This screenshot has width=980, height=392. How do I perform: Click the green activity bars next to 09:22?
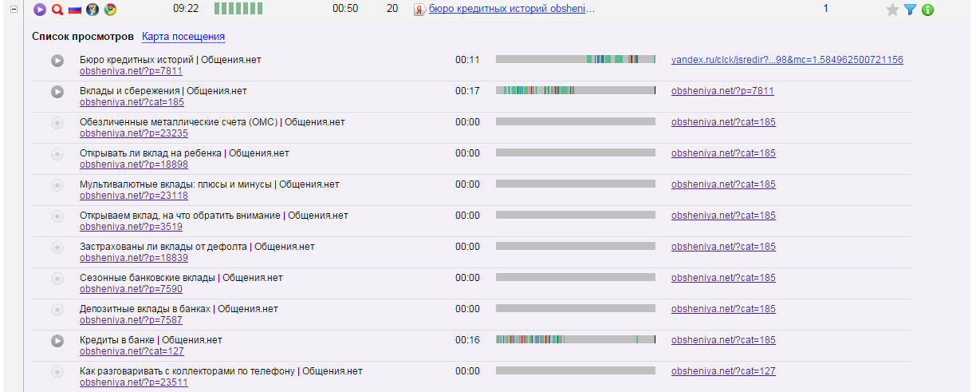tap(238, 9)
